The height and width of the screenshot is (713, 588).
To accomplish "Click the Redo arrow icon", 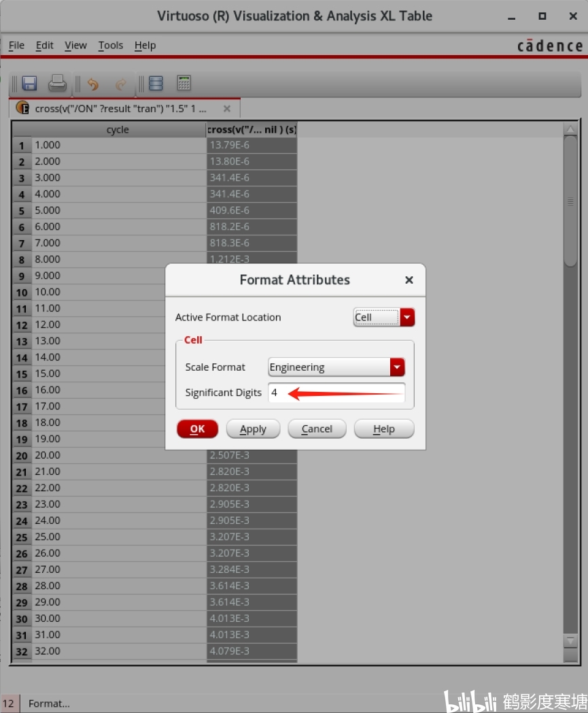I will tap(121, 84).
